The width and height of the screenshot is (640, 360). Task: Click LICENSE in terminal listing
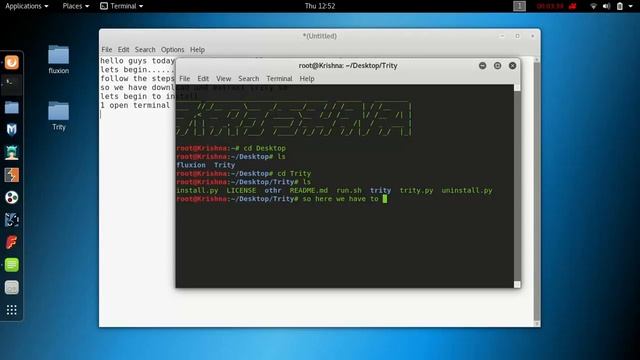coord(241,191)
